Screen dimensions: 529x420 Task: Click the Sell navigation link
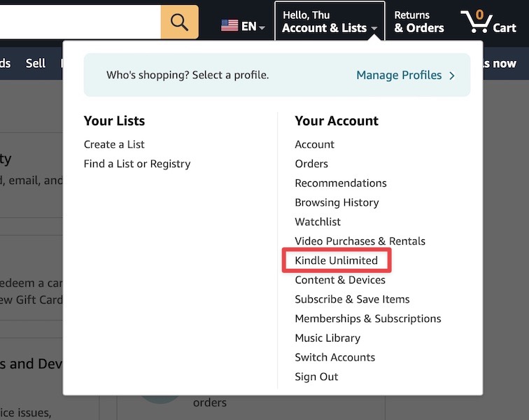(36, 63)
